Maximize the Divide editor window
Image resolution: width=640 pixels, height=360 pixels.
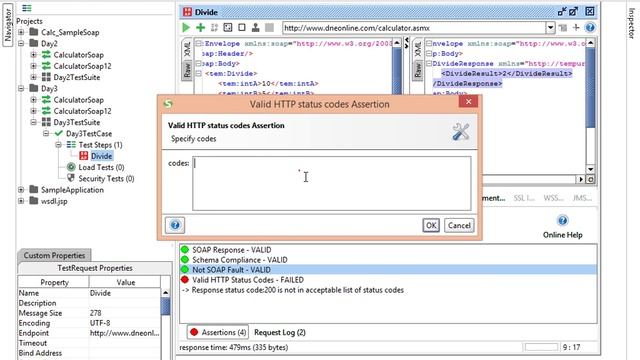point(573,11)
